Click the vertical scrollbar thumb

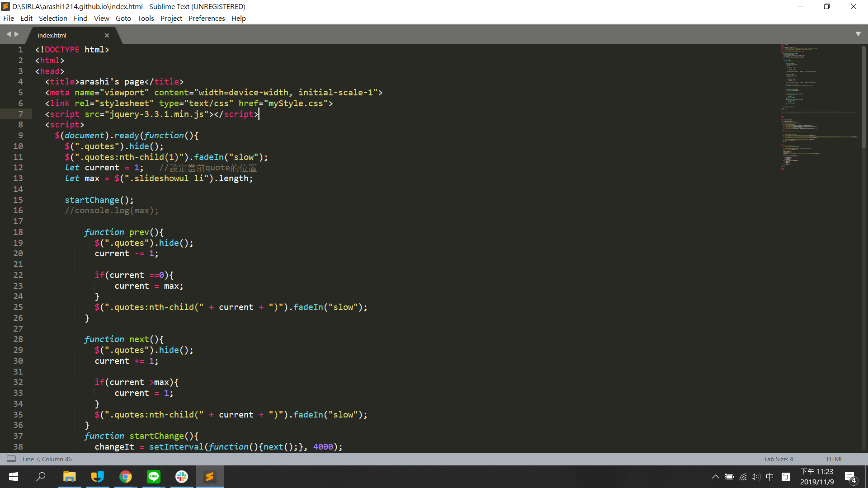[x=863, y=97]
